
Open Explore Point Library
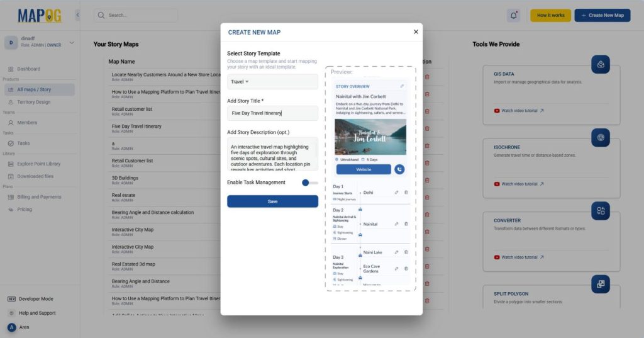40,164
